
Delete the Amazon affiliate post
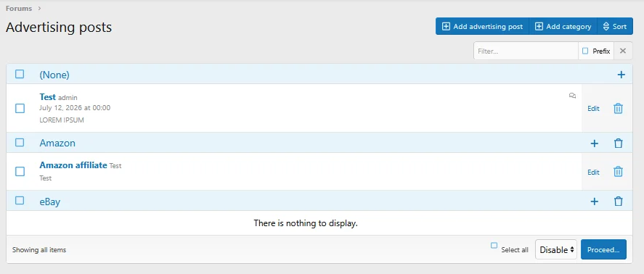click(x=618, y=172)
